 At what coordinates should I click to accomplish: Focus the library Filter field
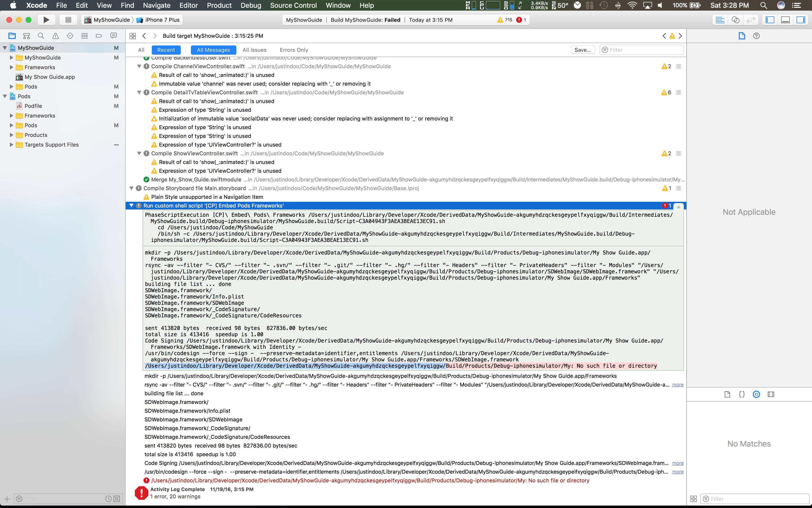[755, 499]
